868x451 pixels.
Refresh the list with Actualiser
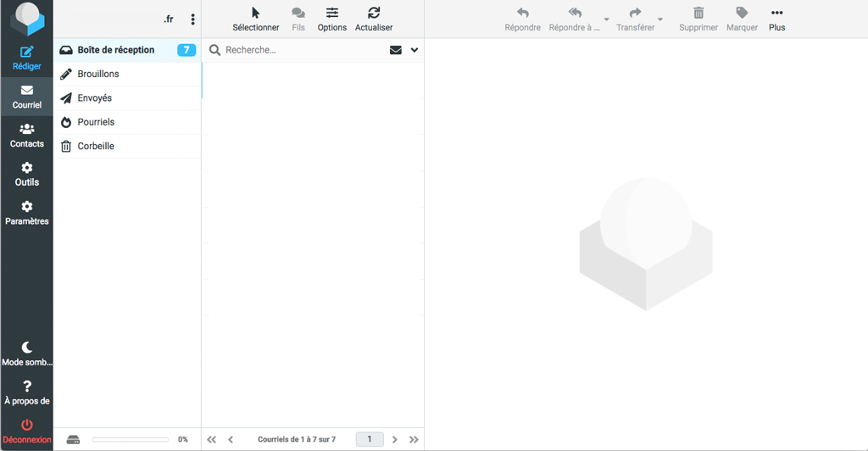(374, 19)
